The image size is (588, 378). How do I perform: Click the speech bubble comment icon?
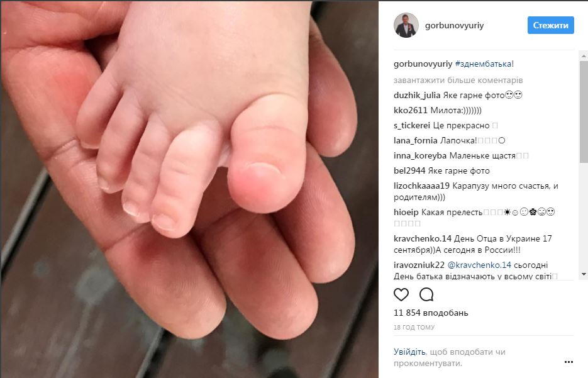tap(426, 294)
